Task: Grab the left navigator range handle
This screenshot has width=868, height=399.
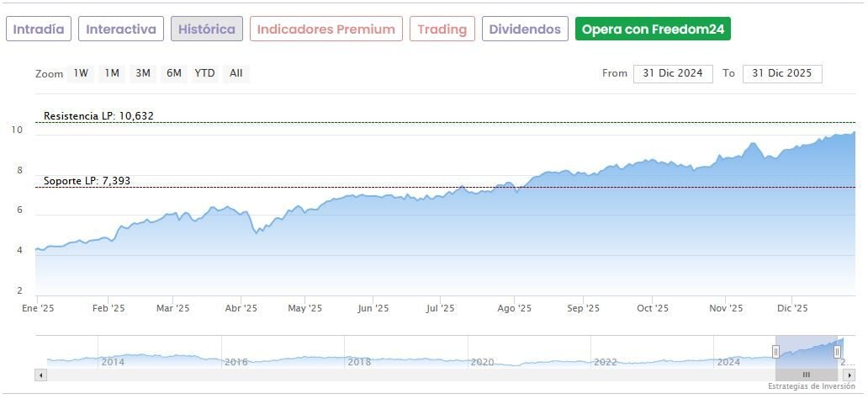Action: click(775, 351)
